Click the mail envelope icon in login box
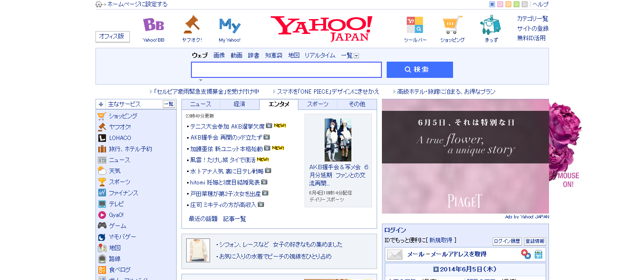The height and width of the screenshot is (280, 644). [395, 254]
